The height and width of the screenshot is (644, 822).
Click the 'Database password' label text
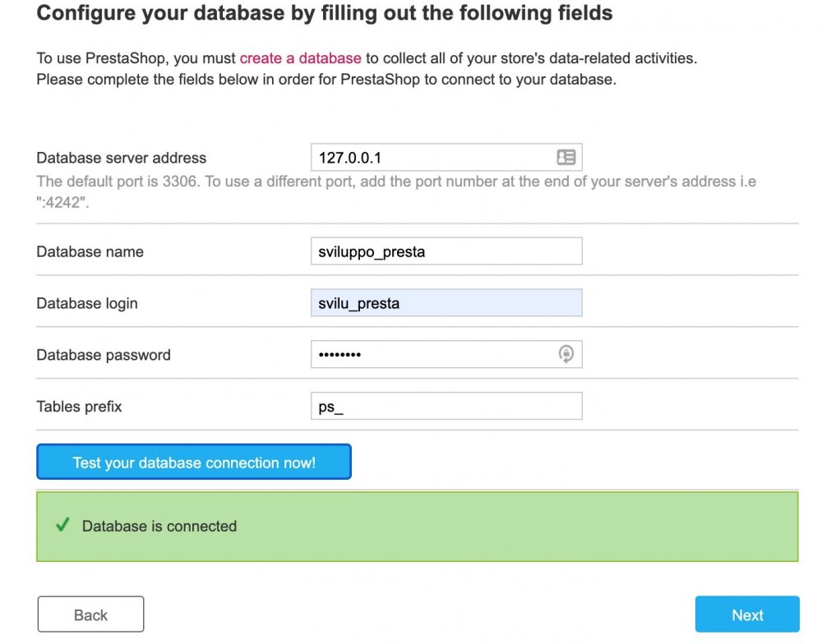coord(104,355)
